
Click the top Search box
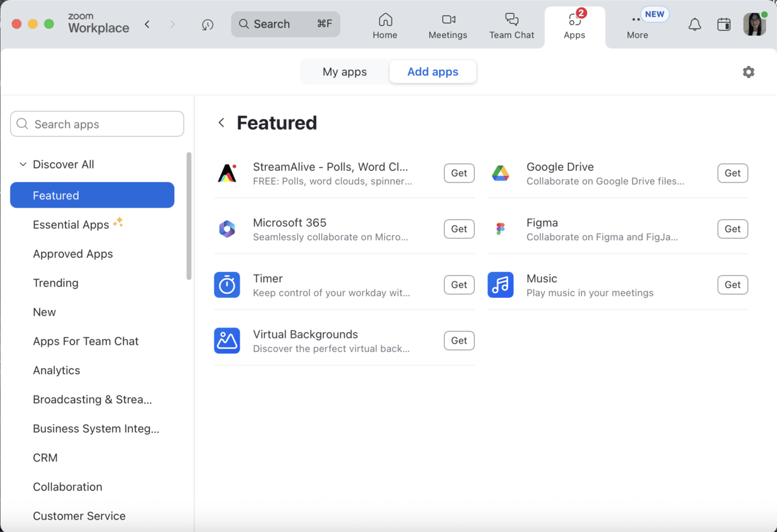tap(286, 24)
